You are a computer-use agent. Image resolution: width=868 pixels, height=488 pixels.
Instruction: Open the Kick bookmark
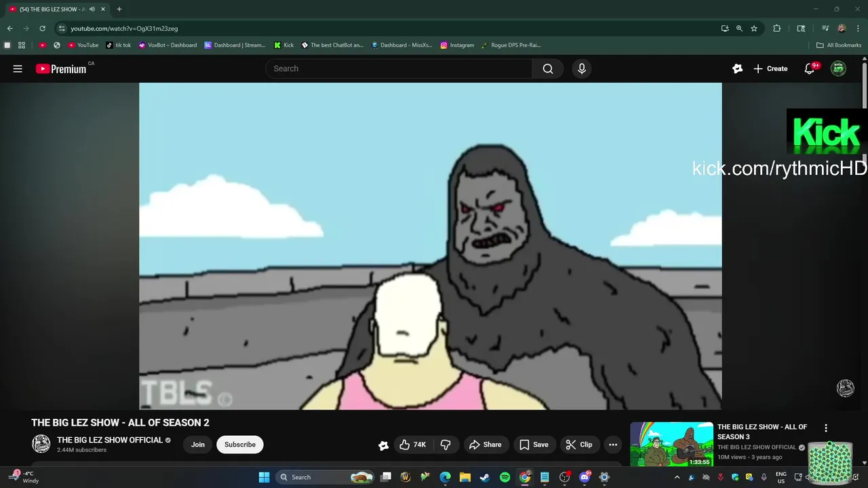[283, 45]
